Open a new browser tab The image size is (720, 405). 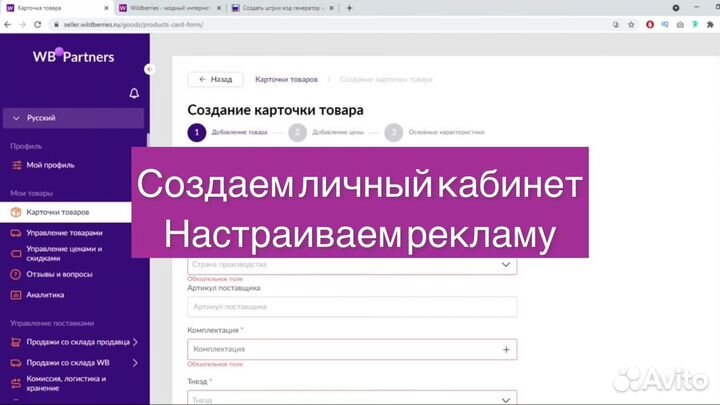(349, 8)
